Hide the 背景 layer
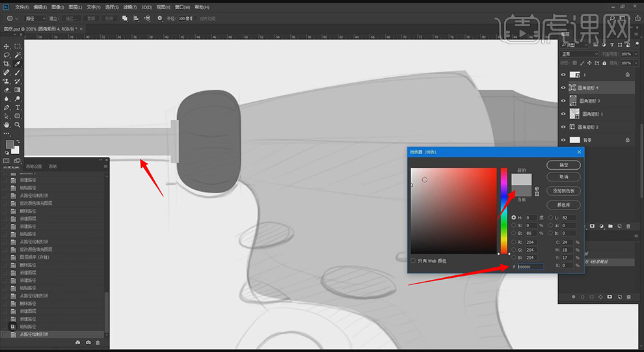Screen dimensions: 644x352 click(563, 140)
